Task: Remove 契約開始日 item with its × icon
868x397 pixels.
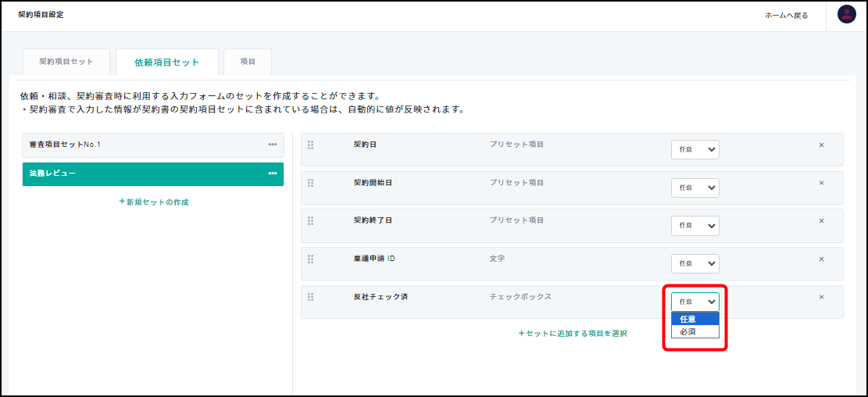Action: pyautogui.click(x=821, y=183)
